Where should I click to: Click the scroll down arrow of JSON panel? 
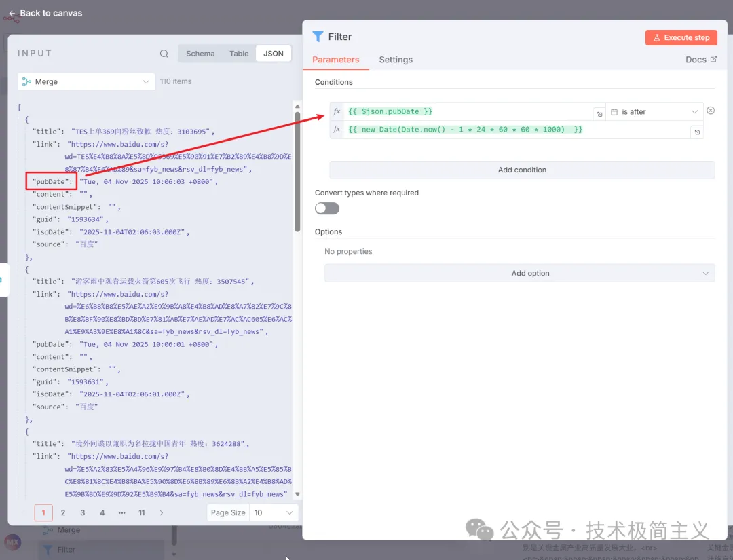(297, 494)
